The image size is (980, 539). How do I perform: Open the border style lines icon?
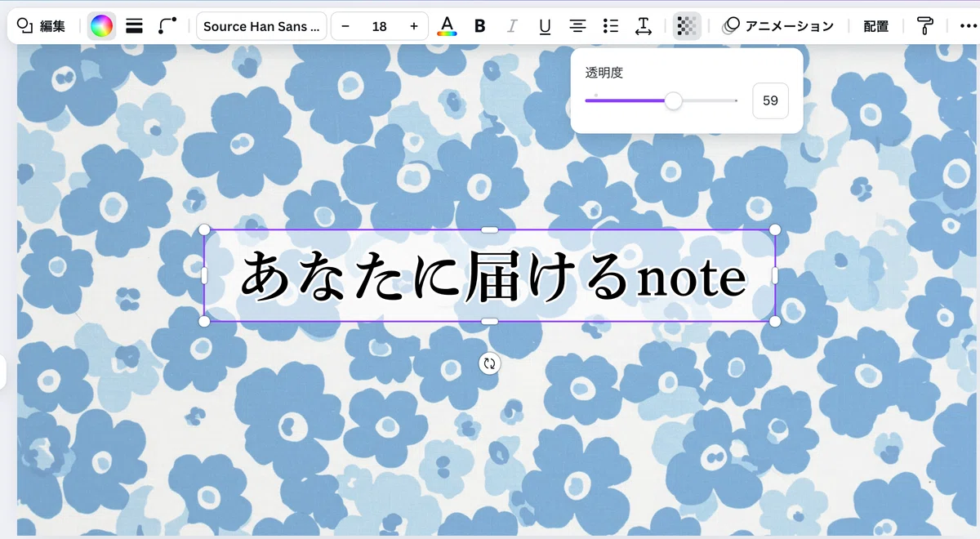[134, 26]
